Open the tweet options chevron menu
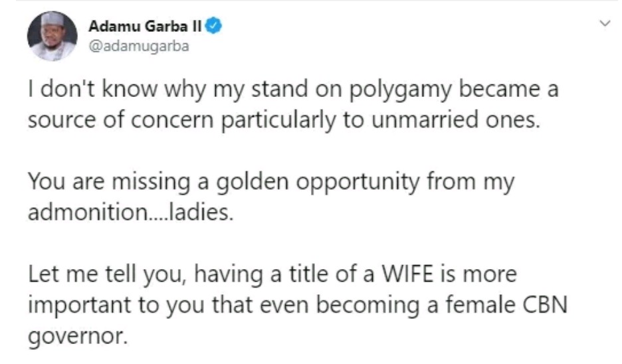The height and width of the screenshot is (364, 622). click(x=605, y=25)
